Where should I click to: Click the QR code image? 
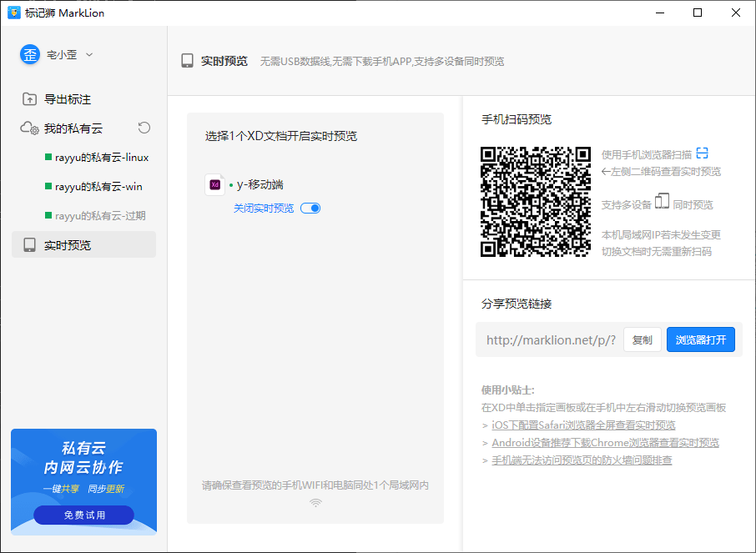coord(536,202)
